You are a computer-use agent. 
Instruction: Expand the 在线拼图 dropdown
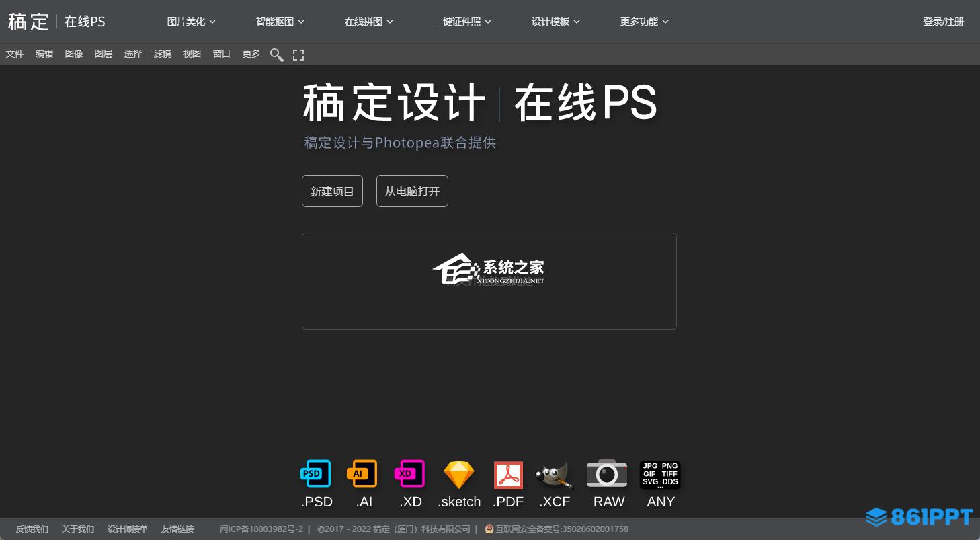369,22
